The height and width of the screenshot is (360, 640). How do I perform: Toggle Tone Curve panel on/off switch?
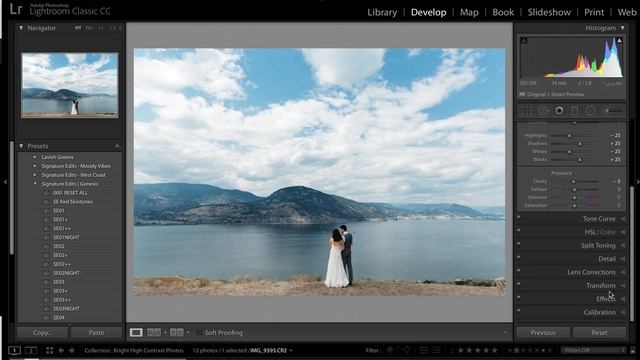tap(518, 218)
